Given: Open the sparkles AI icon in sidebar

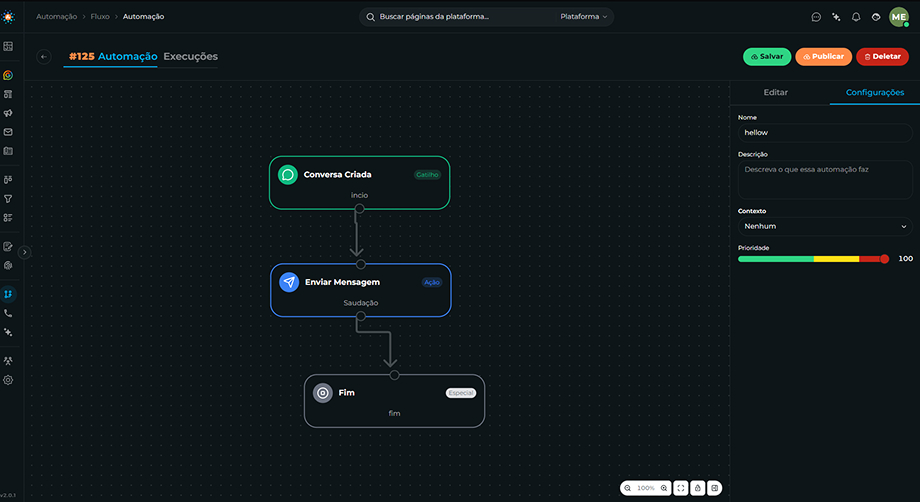Looking at the screenshot, I should click(x=8, y=332).
